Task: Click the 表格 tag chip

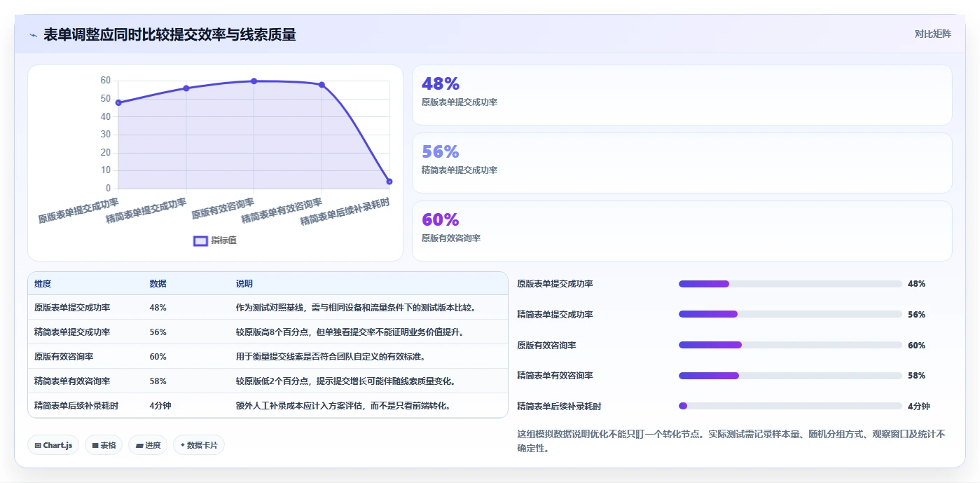Action: [x=104, y=445]
